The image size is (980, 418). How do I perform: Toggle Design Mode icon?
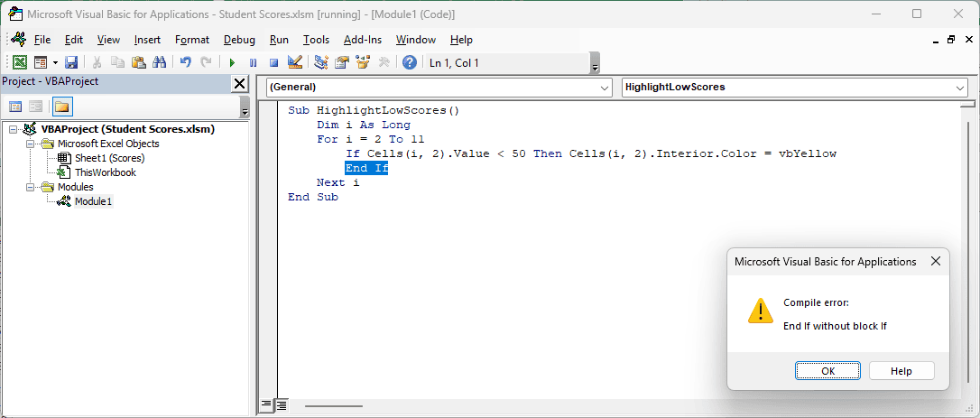point(294,62)
